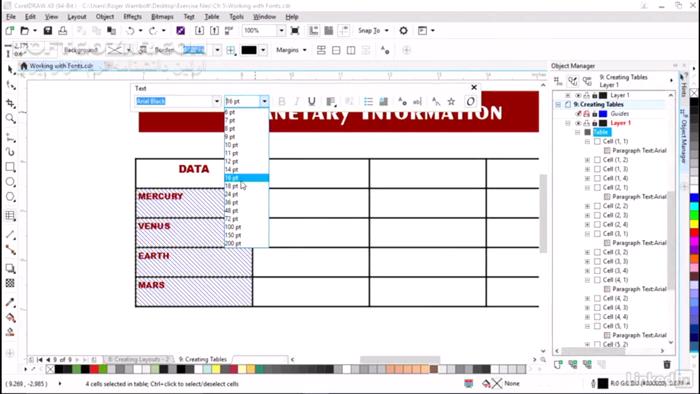The width and height of the screenshot is (700, 394).
Task: Click the no-fill X swatch in bottom palette
Action: (x=50, y=369)
